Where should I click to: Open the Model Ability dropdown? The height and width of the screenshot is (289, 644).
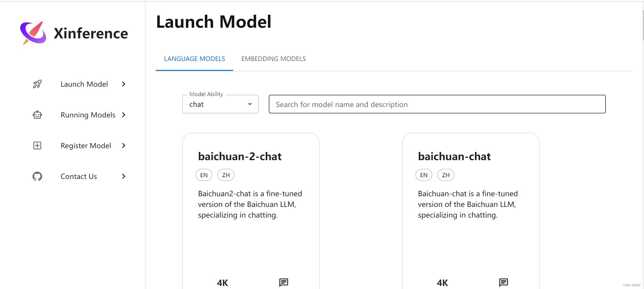(x=220, y=104)
